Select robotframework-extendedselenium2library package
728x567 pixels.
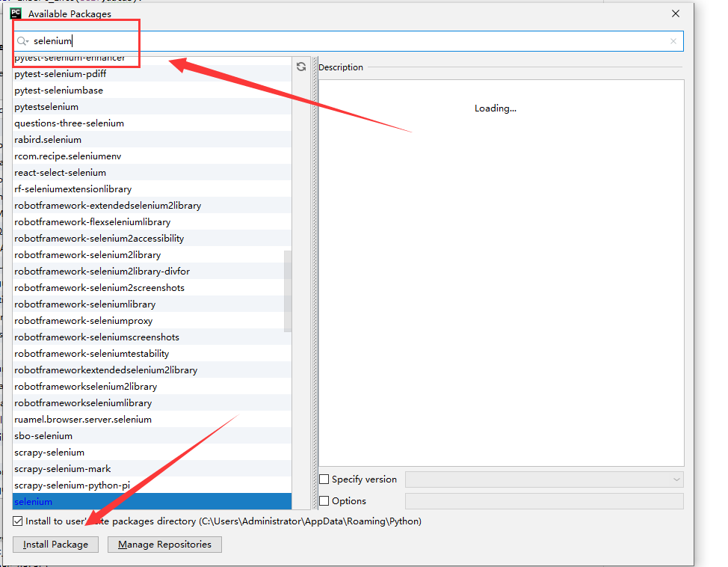(152, 206)
